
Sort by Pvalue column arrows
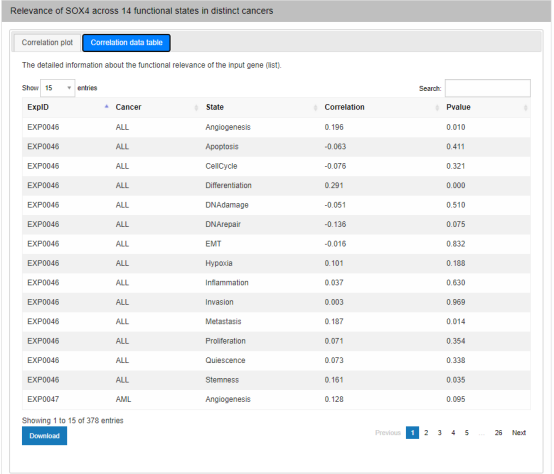coord(525,107)
